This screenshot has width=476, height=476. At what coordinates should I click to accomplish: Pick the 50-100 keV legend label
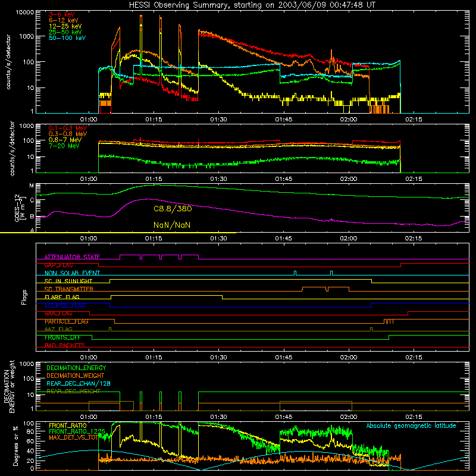pyautogui.click(x=67, y=38)
